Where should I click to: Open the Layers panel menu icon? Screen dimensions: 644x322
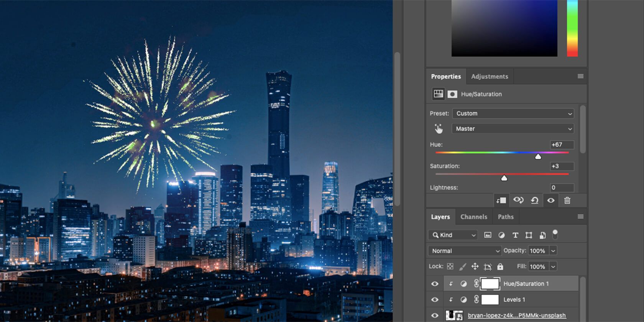[x=580, y=217]
